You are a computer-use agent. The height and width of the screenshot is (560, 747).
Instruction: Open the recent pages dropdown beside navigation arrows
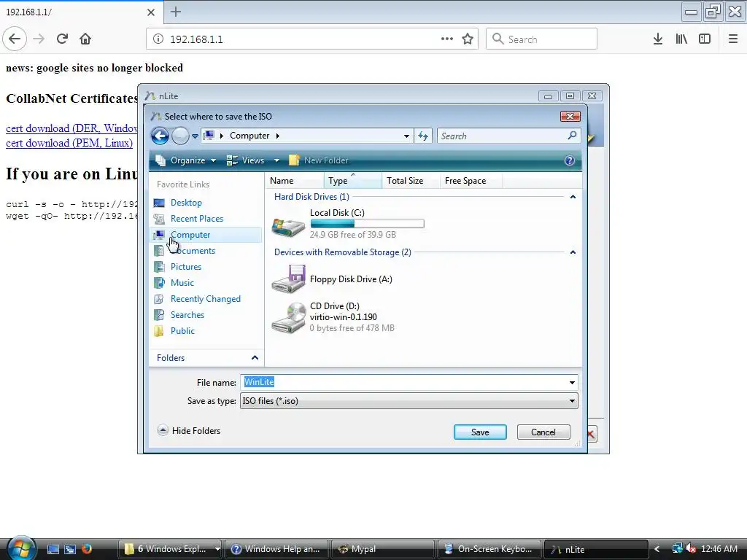195,136
